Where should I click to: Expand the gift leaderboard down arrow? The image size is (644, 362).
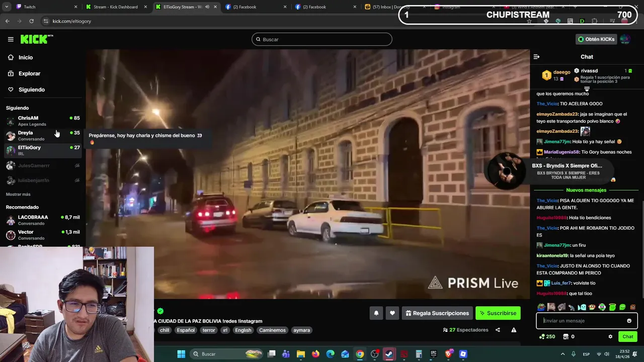tap(587, 89)
